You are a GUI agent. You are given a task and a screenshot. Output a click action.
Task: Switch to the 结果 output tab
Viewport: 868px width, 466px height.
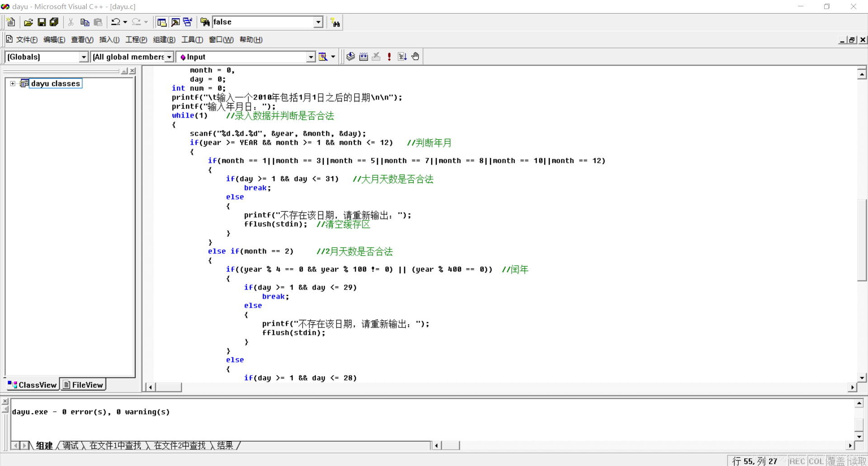[x=225, y=446]
